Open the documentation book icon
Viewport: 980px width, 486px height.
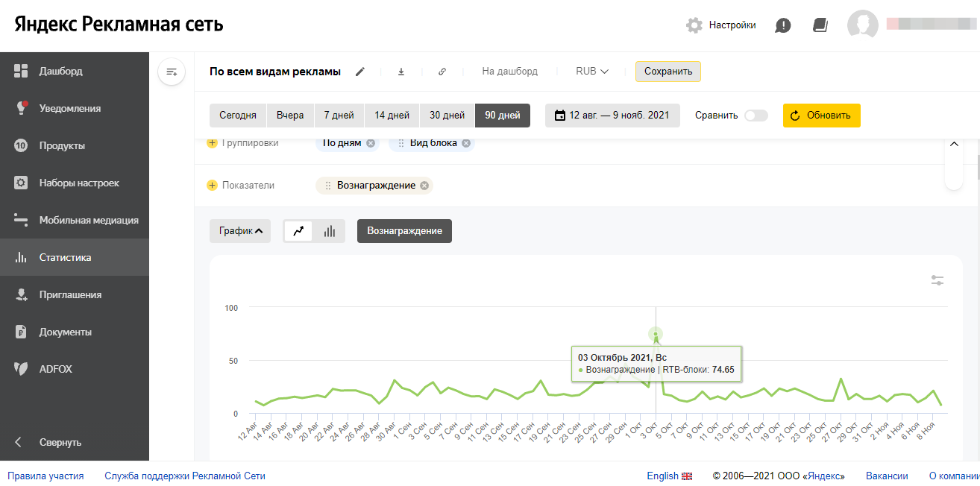(x=820, y=25)
